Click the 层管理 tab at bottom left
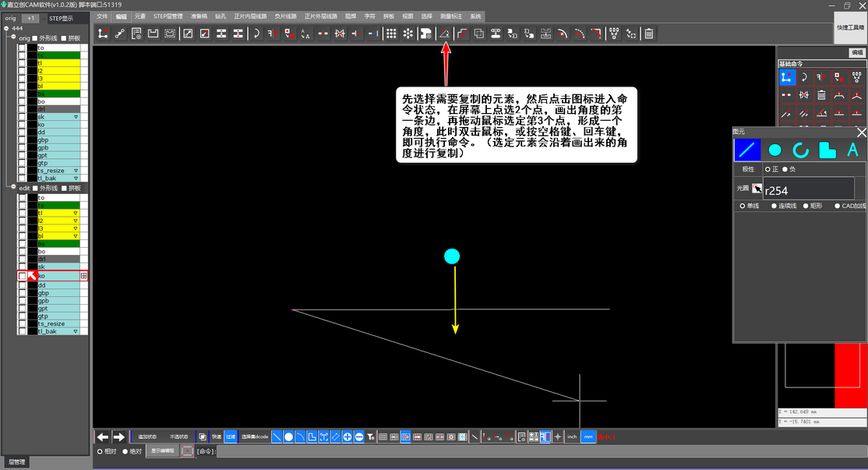 (x=16, y=461)
